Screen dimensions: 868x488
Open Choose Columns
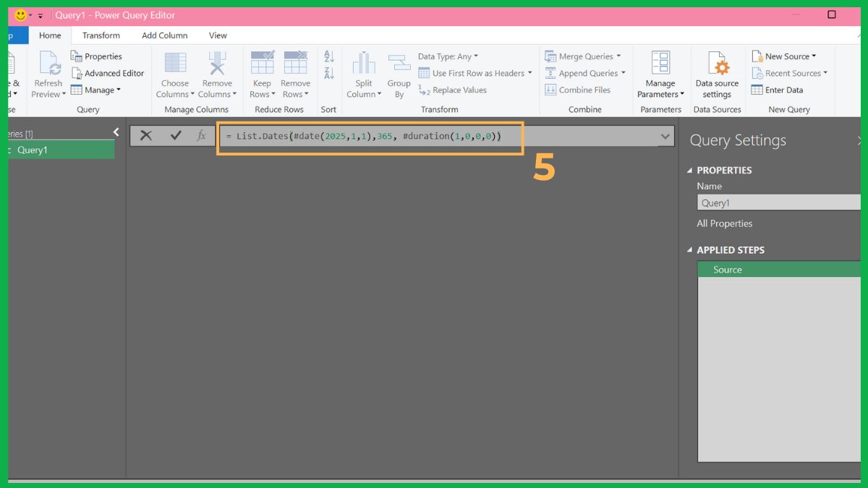point(174,73)
